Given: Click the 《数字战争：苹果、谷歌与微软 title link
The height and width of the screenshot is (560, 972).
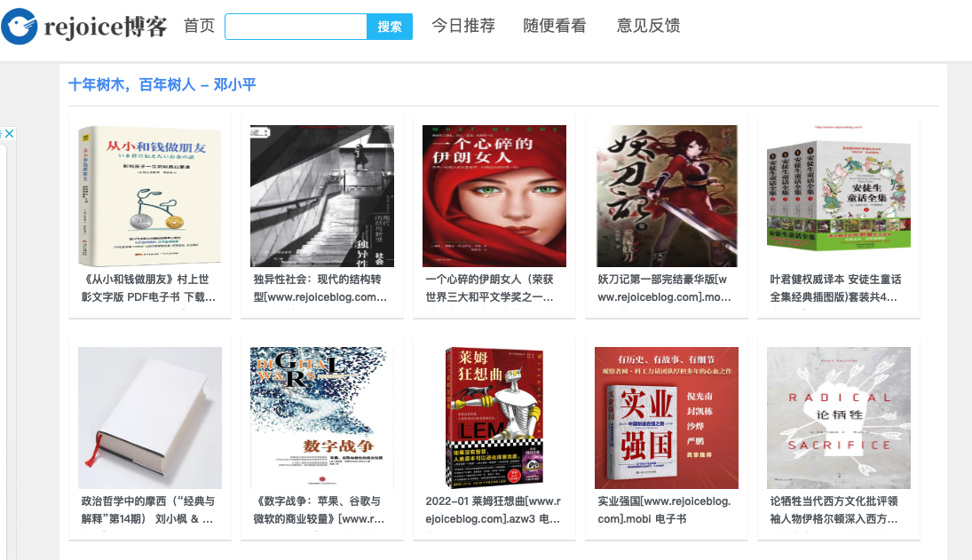Looking at the screenshot, I should coord(319,509).
